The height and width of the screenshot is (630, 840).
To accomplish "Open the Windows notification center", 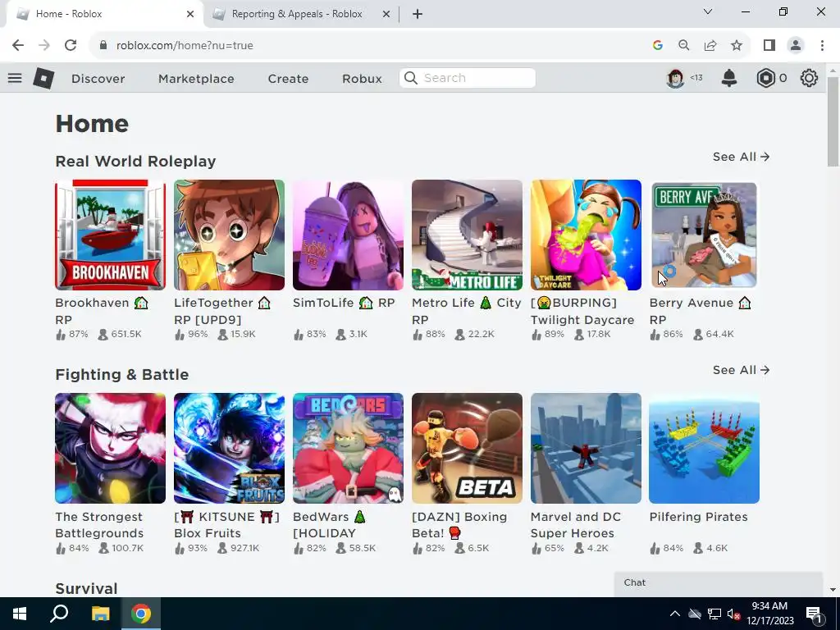I will click(815, 614).
